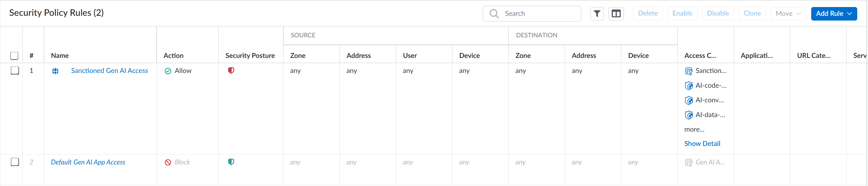Click the AI-conv access control icon
868x186 pixels.
pos(689,100)
